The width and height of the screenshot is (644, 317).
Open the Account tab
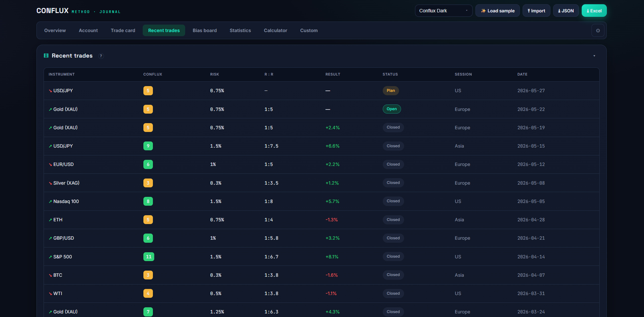pyautogui.click(x=88, y=30)
